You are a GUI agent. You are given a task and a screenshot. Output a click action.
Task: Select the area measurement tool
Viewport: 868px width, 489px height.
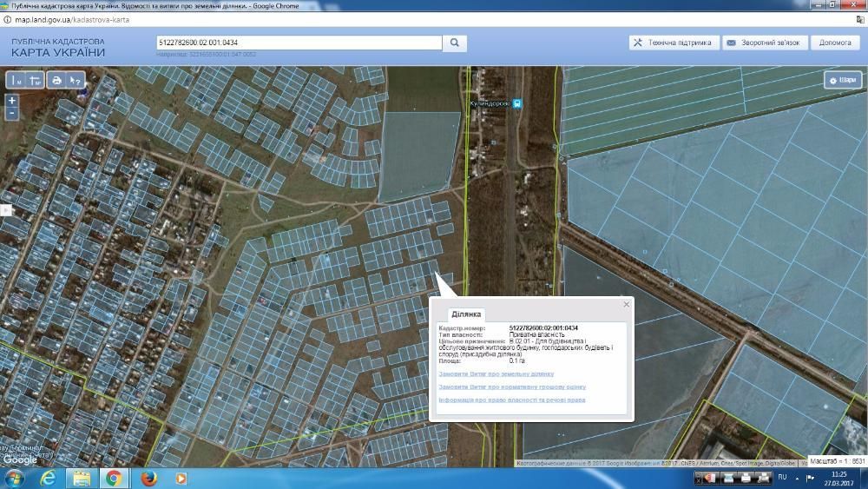tap(36, 80)
